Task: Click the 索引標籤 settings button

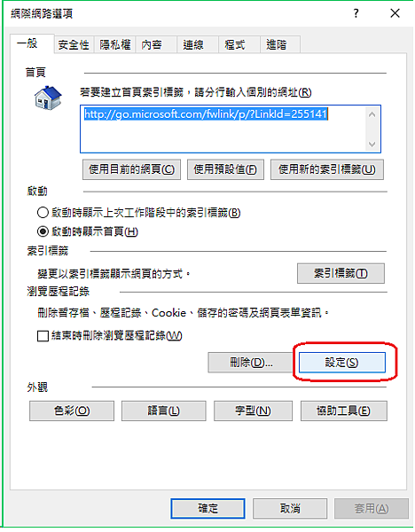Action: [341, 273]
